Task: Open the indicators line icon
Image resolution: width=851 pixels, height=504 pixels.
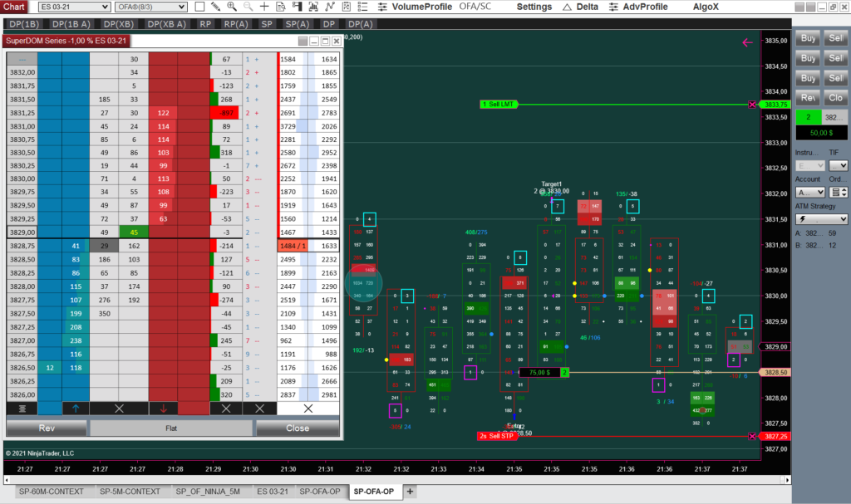Action: 330,7
